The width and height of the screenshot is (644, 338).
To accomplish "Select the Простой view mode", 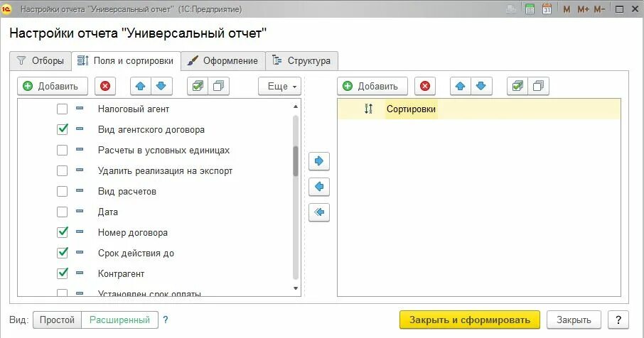I will point(57,320).
